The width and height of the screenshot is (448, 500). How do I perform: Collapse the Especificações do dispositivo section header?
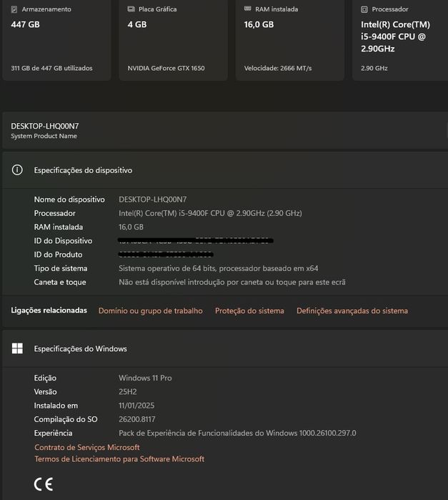(225, 170)
